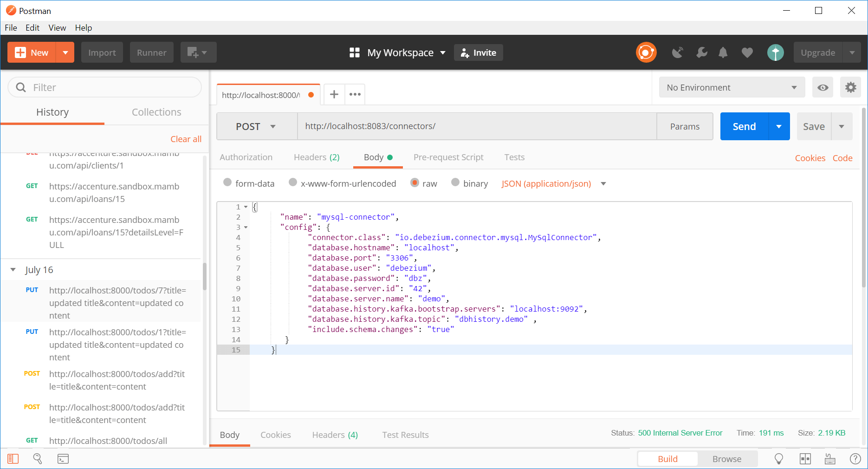Image resolution: width=868 pixels, height=469 pixels.
Task: Open the settings wrench icon in header
Action: 701,52
